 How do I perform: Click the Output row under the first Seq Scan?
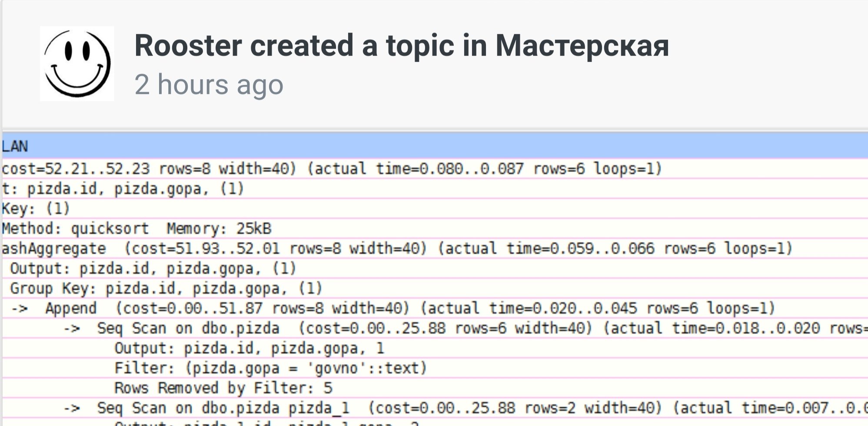point(249,349)
